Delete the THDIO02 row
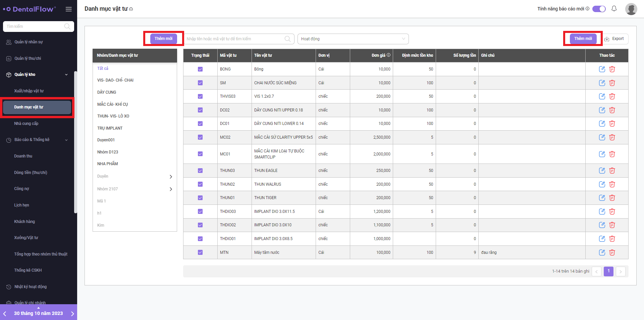This screenshot has width=644, height=320. (x=612, y=225)
